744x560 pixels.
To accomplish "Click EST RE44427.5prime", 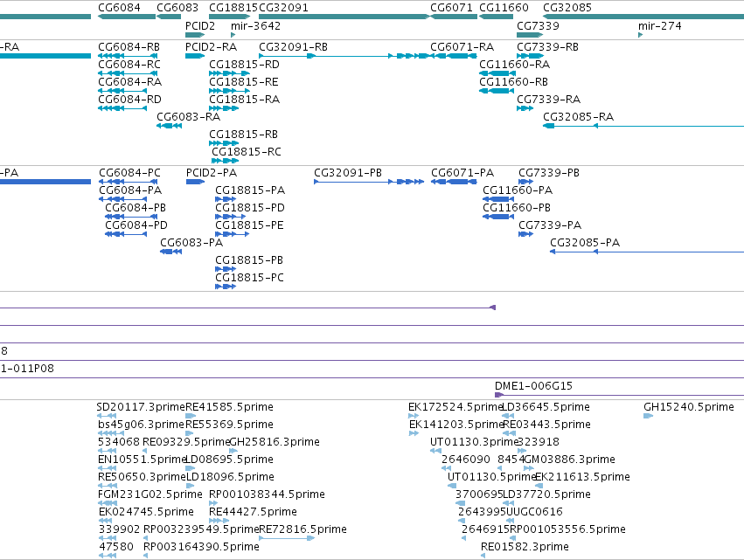I will click(253, 512).
